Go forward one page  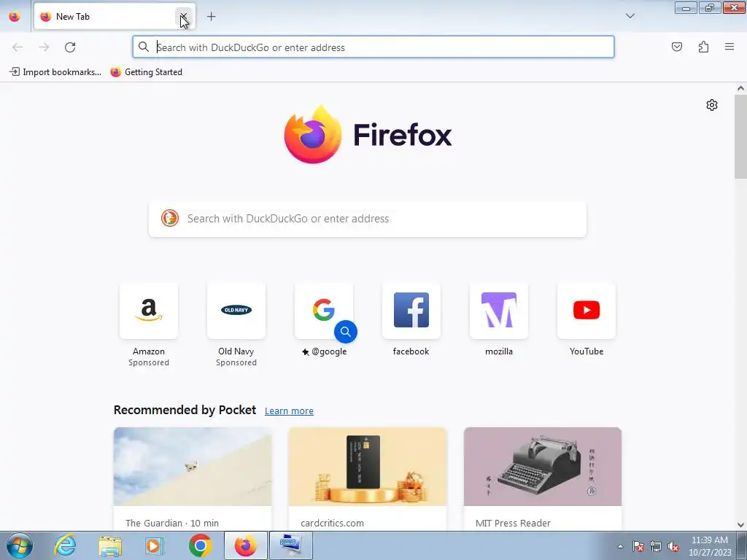(44, 47)
